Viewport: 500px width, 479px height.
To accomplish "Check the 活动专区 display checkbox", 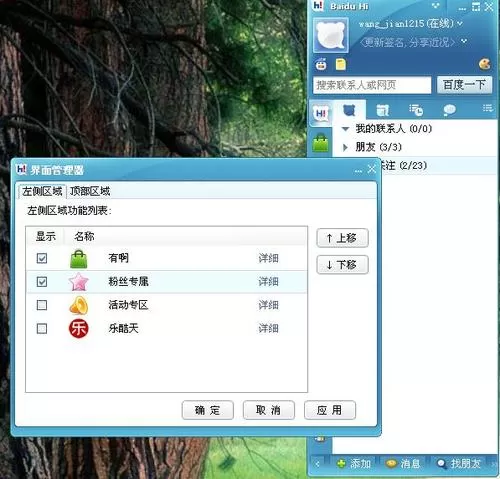I will click(42, 305).
